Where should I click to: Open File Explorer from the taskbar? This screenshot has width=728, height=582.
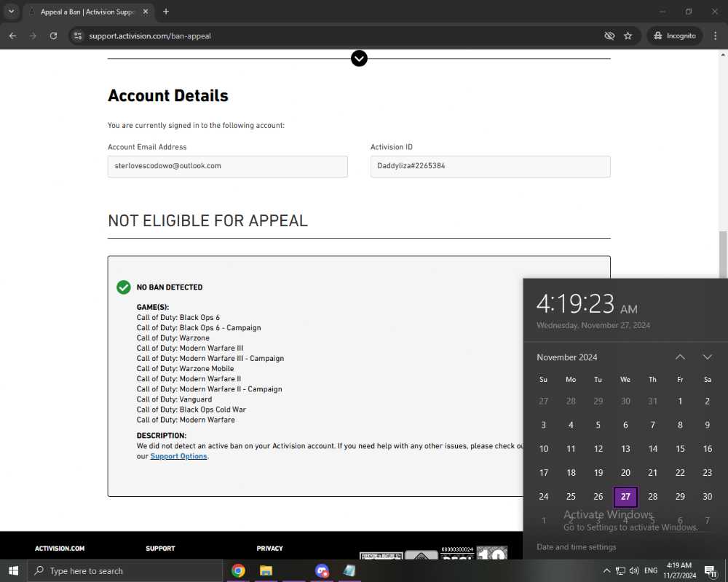click(266, 570)
